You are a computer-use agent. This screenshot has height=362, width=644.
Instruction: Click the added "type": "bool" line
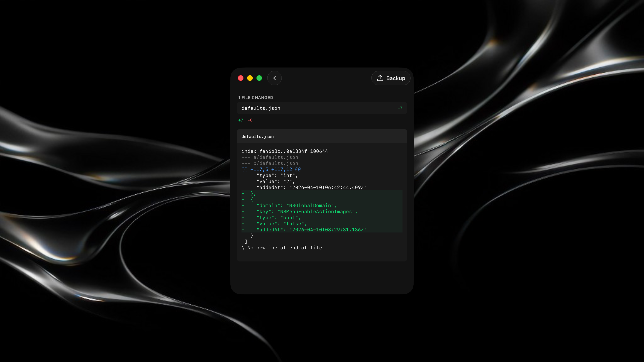click(278, 218)
